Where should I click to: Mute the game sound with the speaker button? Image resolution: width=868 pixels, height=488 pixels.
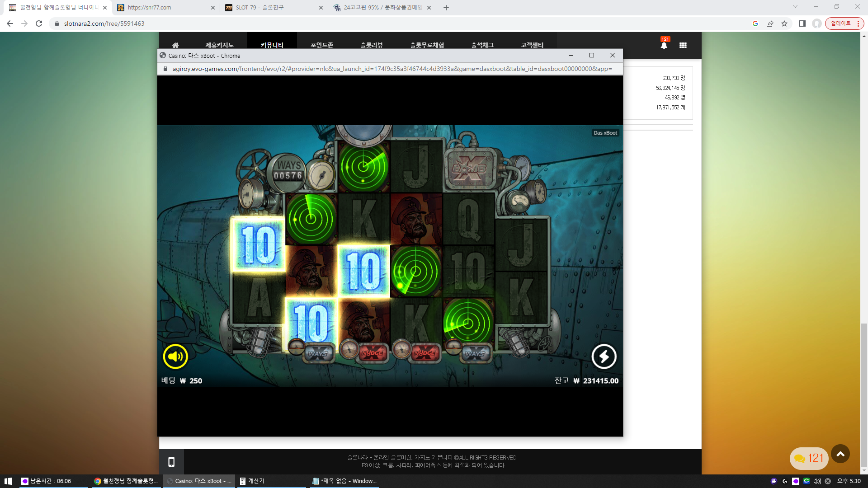(175, 357)
